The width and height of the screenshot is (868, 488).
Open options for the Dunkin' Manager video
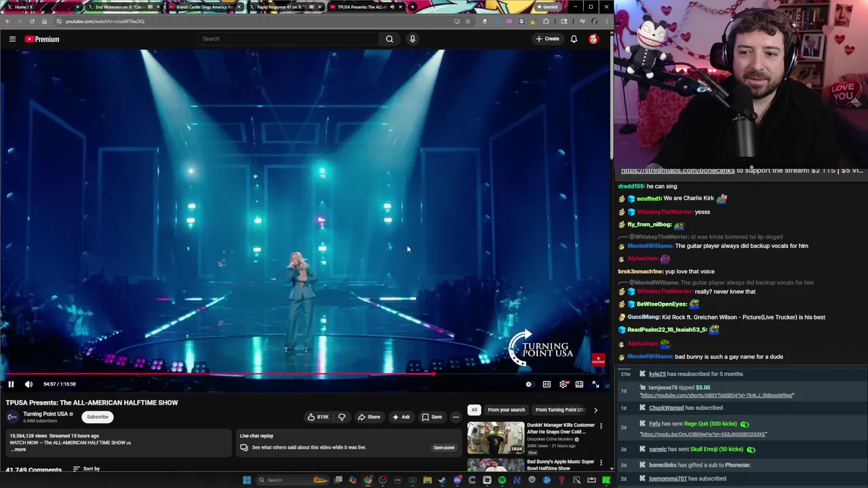(601, 426)
